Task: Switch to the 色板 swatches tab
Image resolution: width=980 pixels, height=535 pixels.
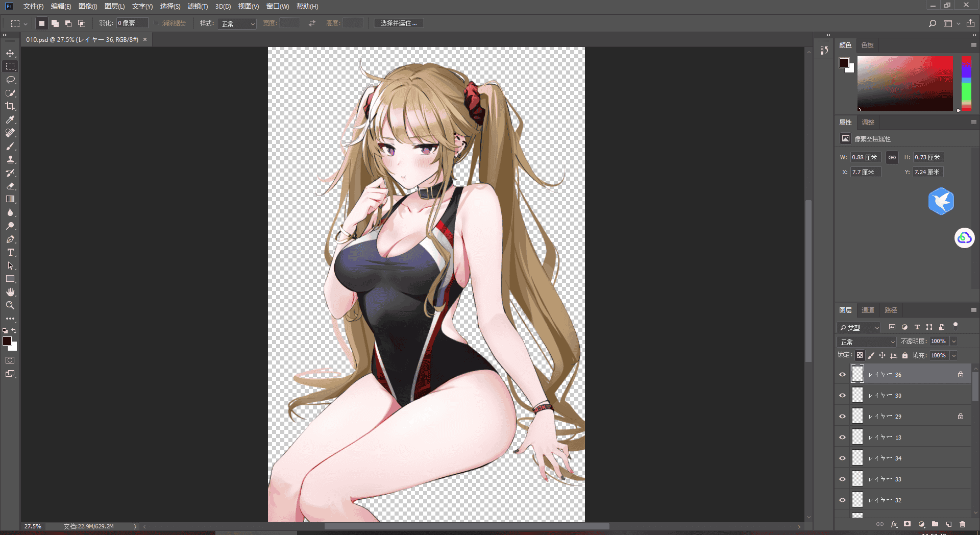Action: pos(867,45)
